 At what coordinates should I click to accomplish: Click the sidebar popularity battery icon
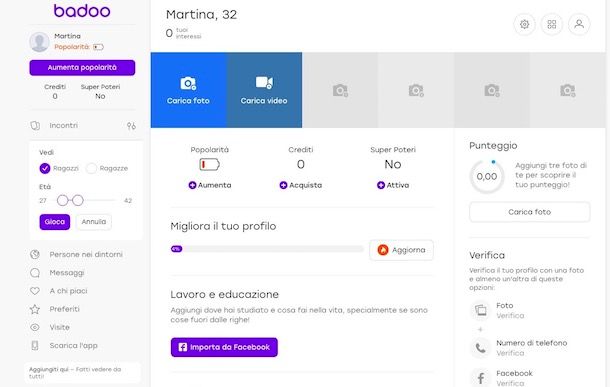point(98,47)
